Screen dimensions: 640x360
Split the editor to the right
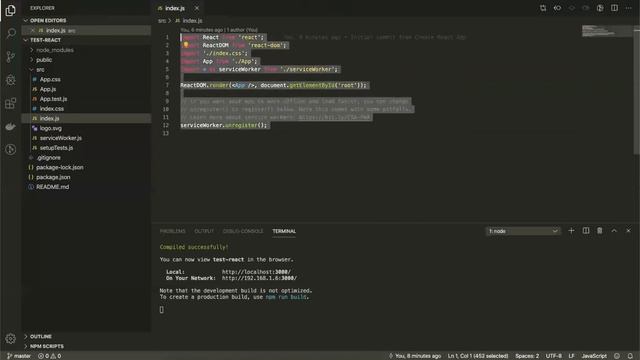click(x=614, y=8)
